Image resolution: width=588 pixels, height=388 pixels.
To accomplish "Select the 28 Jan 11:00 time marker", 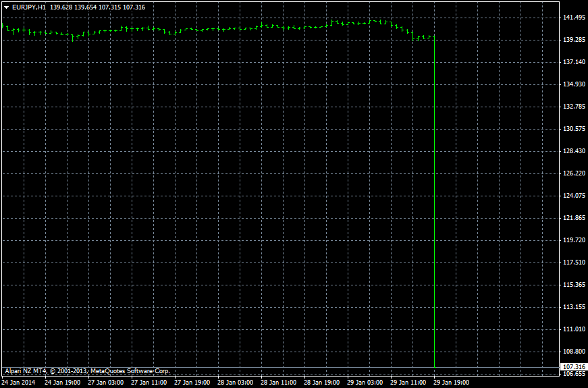I will tap(278, 383).
